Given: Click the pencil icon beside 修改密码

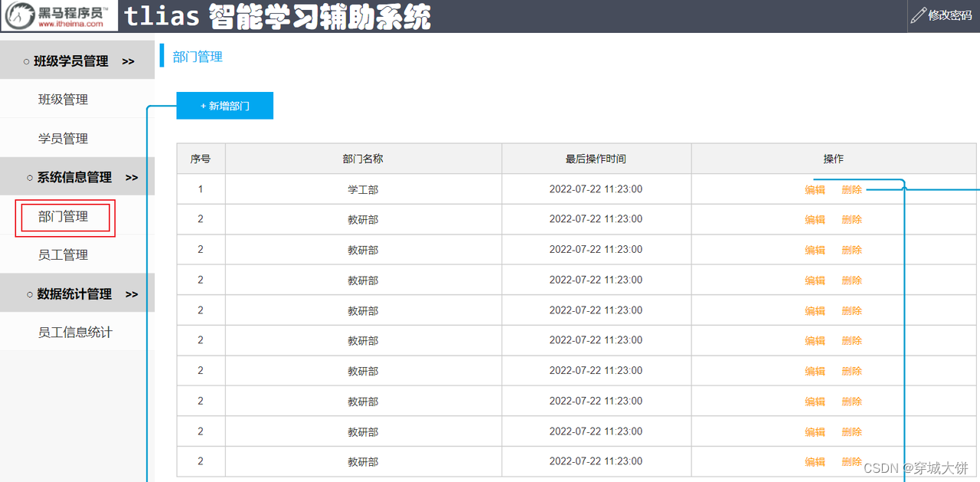Looking at the screenshot, I should [x=917, y=15].
